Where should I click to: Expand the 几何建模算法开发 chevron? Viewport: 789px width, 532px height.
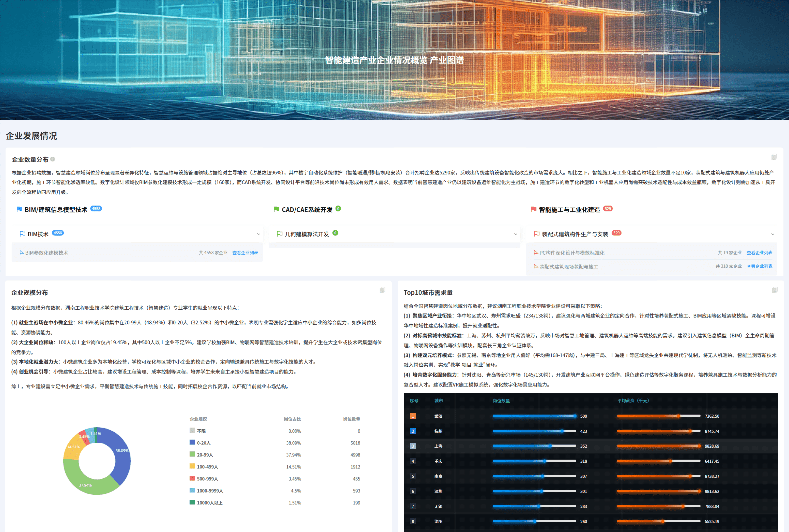coord(515,234)
